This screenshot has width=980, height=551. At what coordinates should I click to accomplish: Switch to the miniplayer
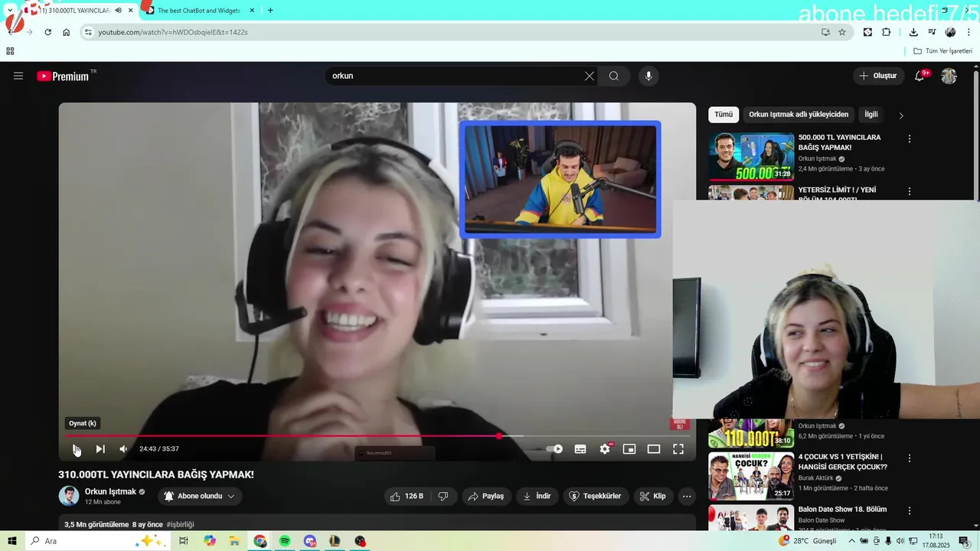coord(629,449)
